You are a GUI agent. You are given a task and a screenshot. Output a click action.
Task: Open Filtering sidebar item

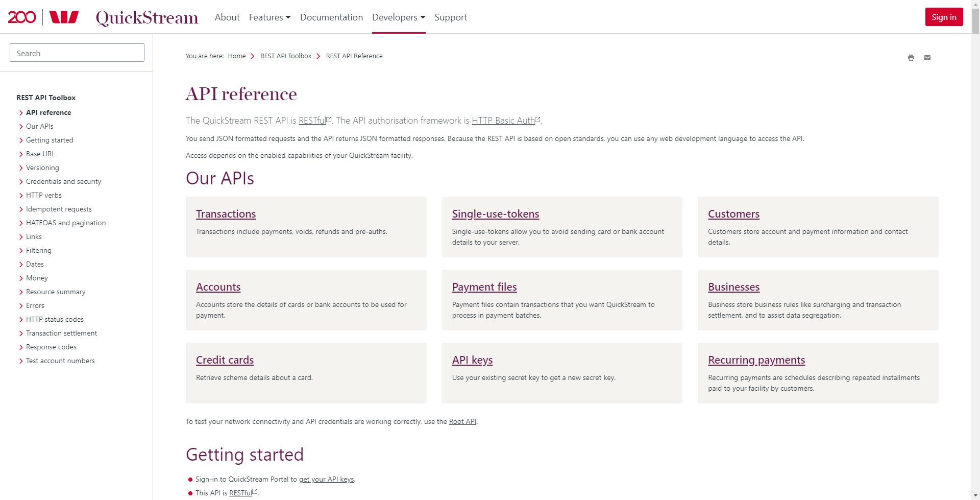pyautogui.click(x=39, y=250)
